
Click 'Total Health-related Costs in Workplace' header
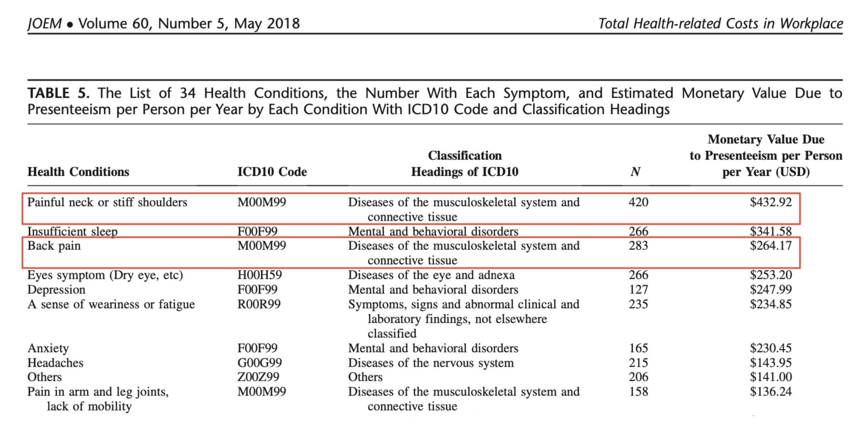pyautogui.click(x=720, y=24)
